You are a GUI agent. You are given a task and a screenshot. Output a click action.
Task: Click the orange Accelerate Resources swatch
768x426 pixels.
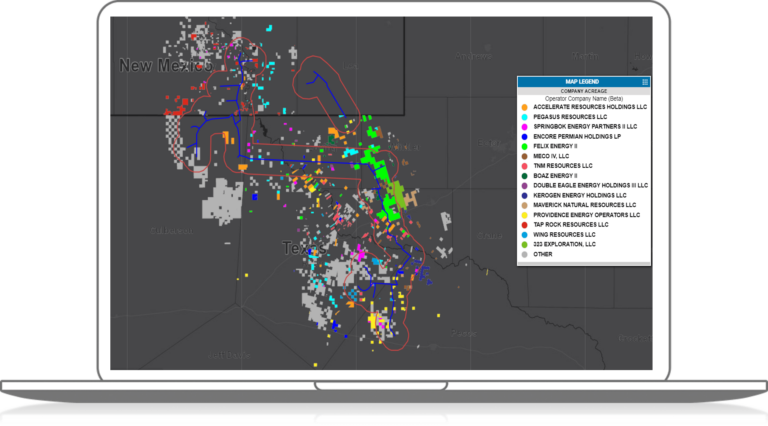coord(525,107)
